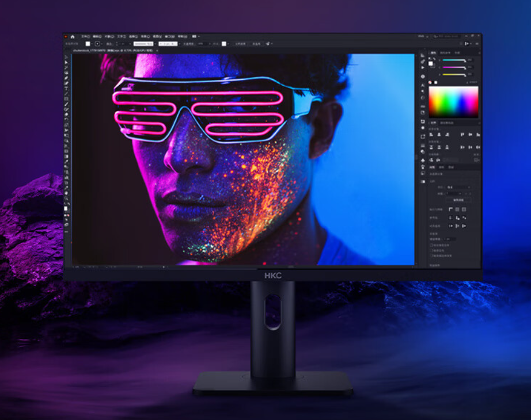The height and width of the screenshot is (420, 531).
Task: Select the Hand tool
Action: click(x=66, y=193)
